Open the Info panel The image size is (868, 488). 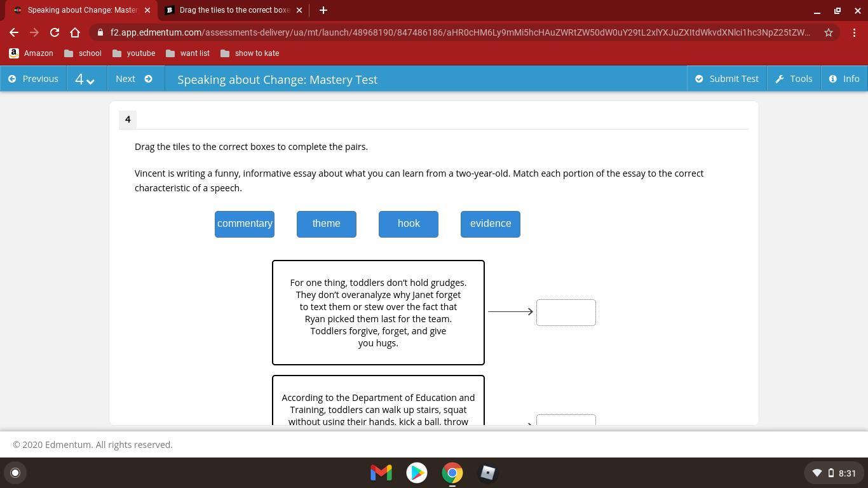(844, 79)
